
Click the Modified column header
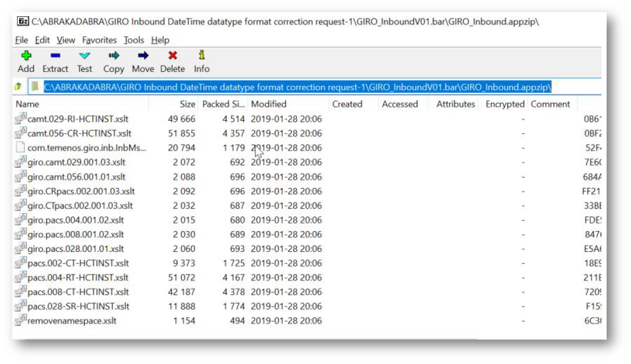click(x=268, y=104)
